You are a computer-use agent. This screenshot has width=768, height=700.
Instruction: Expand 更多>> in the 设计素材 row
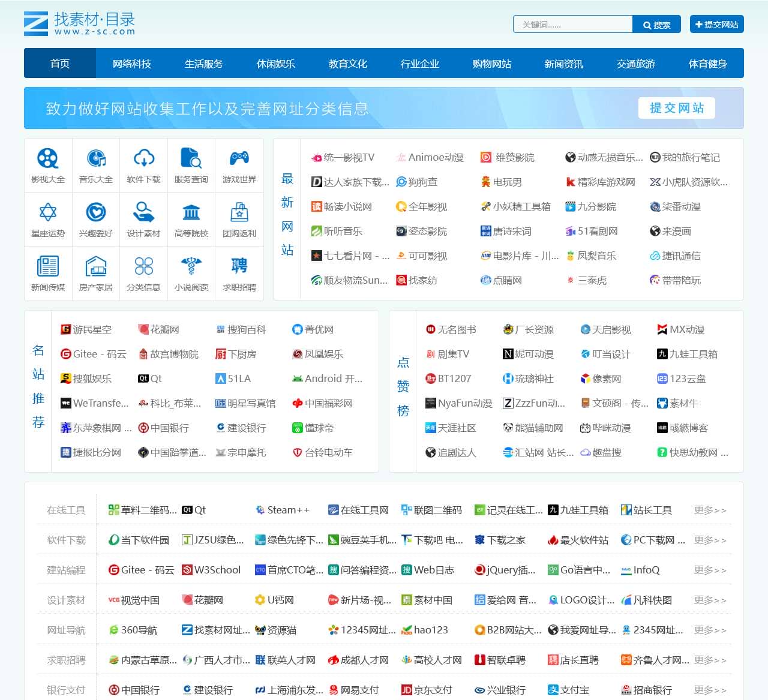(x=710, y=600)
